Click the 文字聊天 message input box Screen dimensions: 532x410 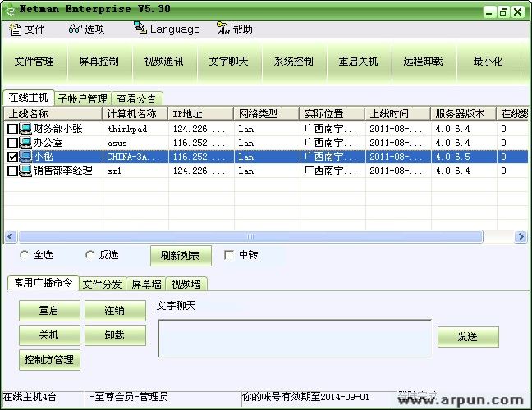coord(294,339)
